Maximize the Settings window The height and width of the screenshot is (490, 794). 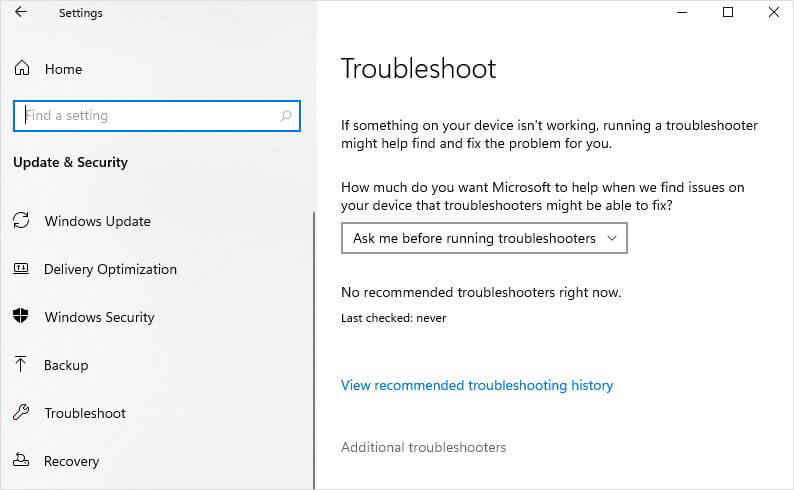pyautogui.click(x=728, y=12)
